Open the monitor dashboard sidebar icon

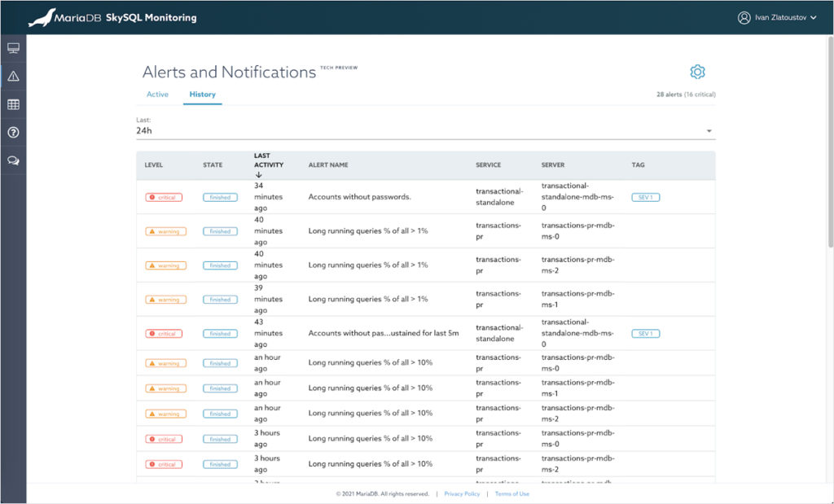click(13, 48)
